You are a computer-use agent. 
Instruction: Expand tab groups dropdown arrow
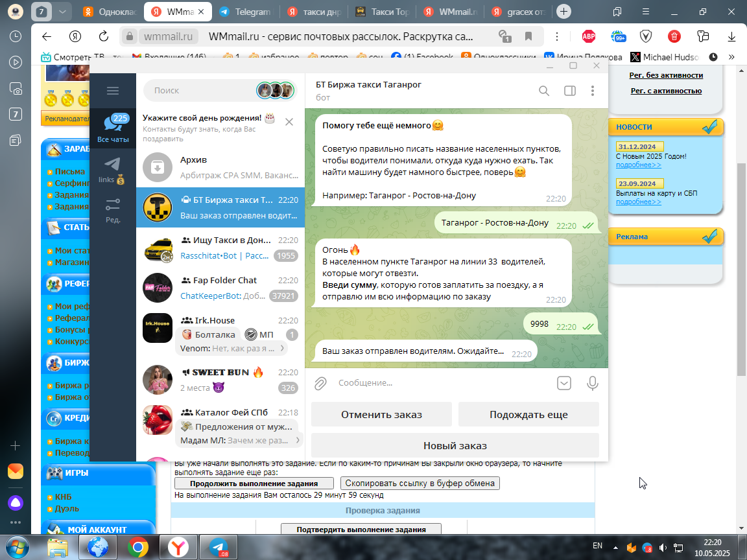click(62, 12)
